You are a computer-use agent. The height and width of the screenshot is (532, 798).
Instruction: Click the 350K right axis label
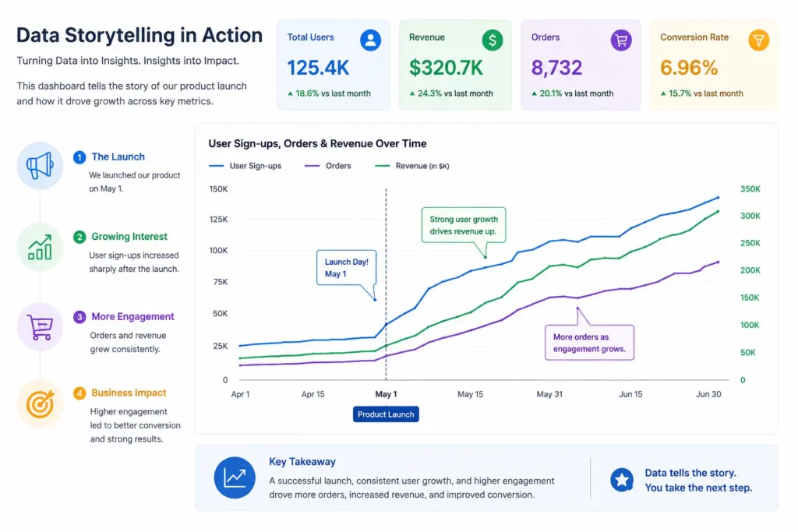[750, 189]
